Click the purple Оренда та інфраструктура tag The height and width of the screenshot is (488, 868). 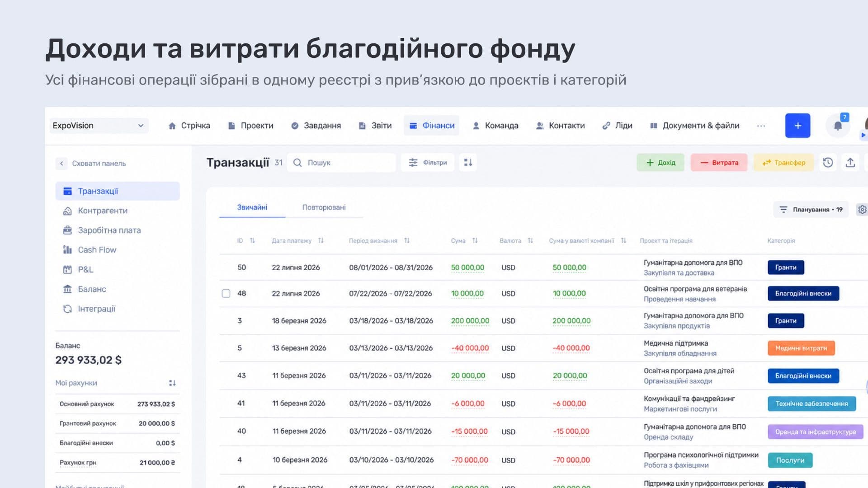pyautogui.click(x=816, y=432)
